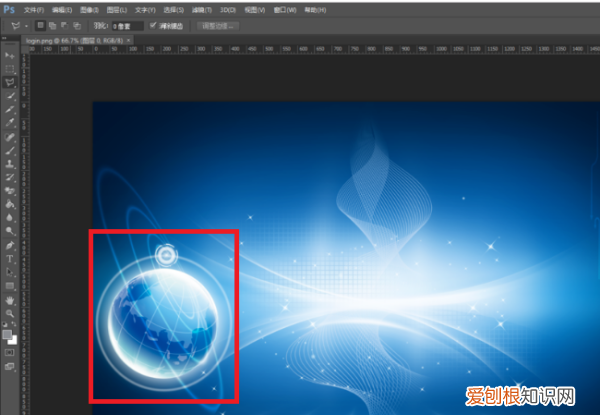
Task: Click the foreground color swatch
Action: (x=8, y=333)
